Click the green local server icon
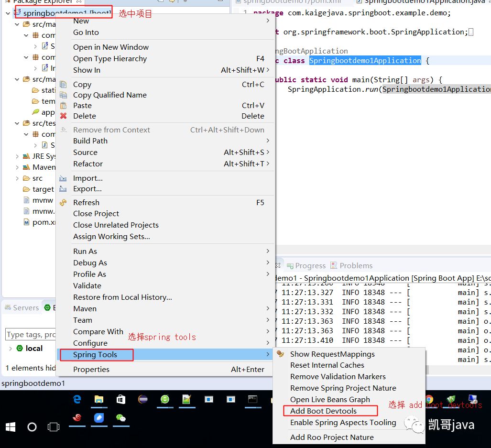 coord(20,348)
